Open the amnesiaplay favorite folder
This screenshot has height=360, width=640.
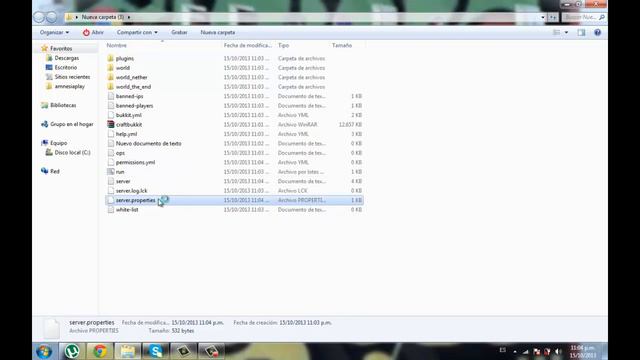[x=70, y=86]
